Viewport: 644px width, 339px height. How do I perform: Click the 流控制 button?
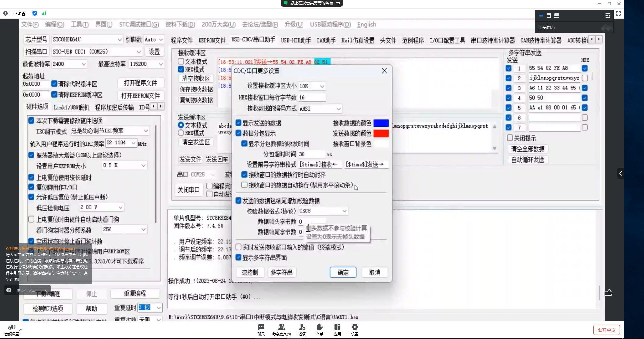pos(250,272)
